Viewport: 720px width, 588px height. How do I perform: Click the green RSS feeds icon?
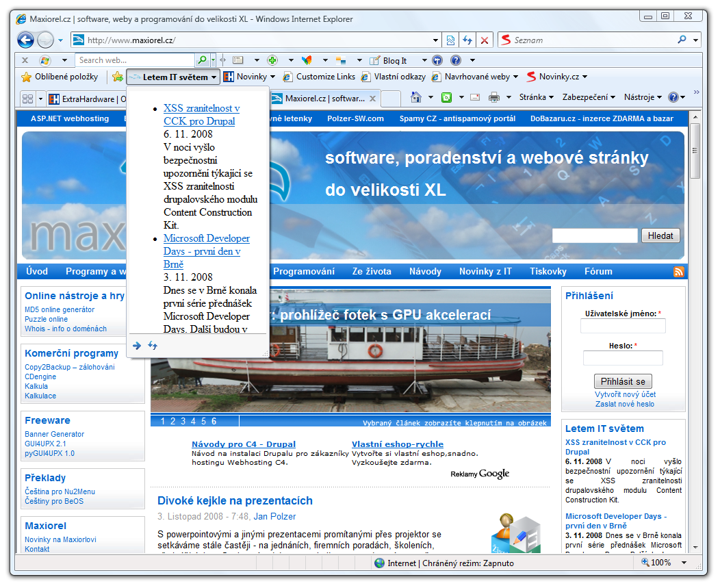446,97
